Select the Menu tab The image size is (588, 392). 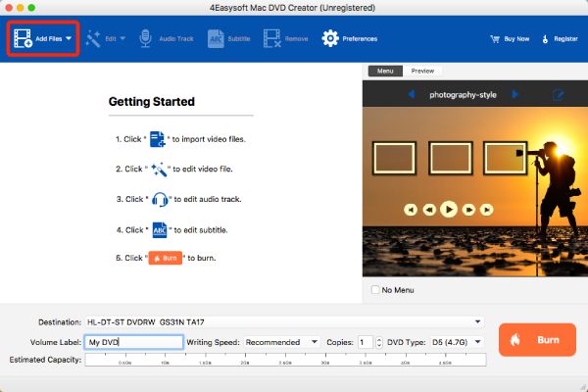coord(385,71)
